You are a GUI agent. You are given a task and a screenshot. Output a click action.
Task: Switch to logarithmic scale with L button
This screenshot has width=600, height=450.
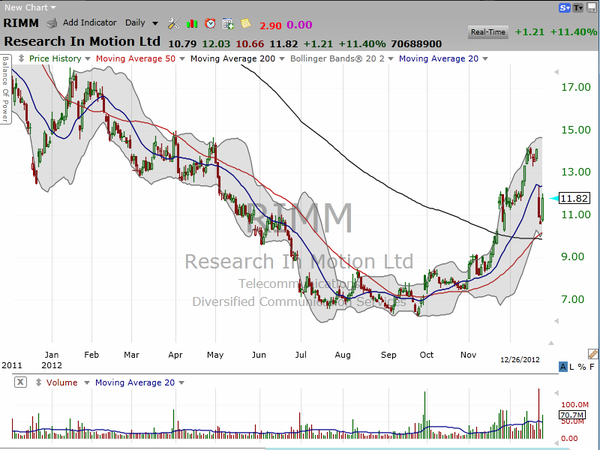(572, 367)
